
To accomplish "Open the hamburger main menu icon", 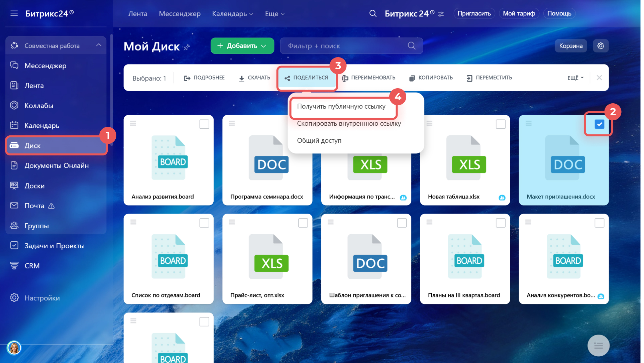I will [14, 13].
